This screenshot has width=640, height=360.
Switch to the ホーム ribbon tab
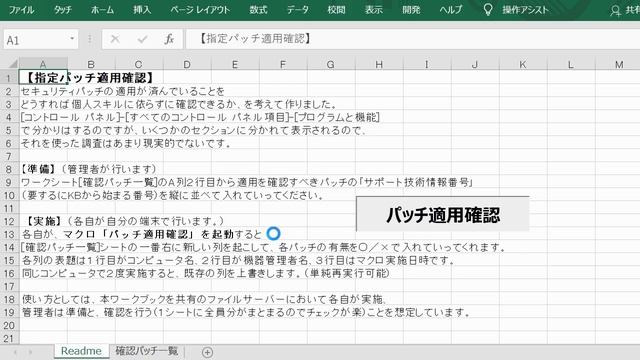(102, 10)
